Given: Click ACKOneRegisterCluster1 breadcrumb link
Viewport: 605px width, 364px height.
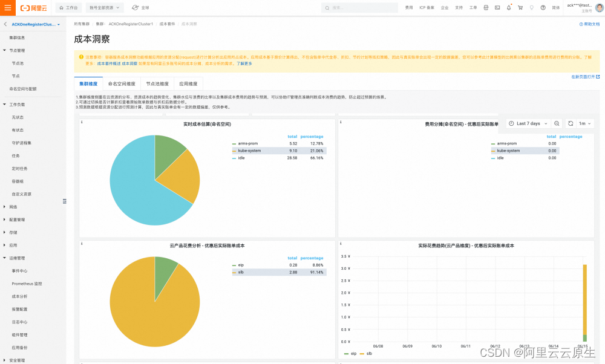Looking at the screenshot, I should (131, 24).
